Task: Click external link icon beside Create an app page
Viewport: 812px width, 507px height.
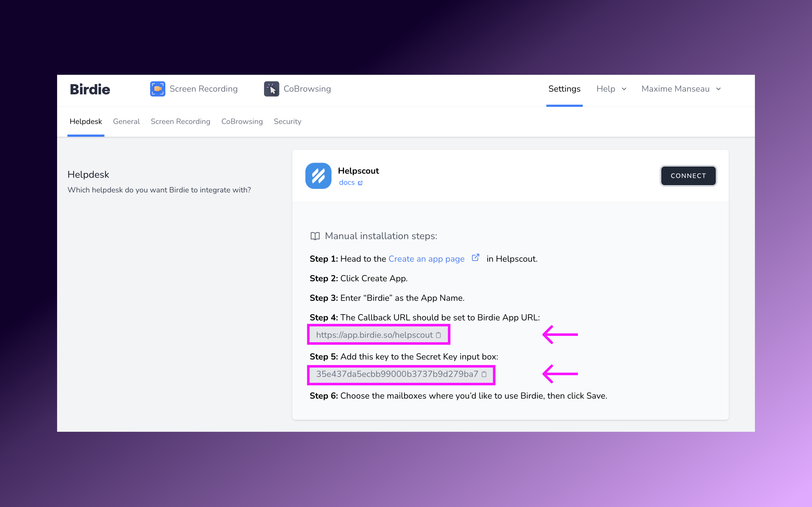Action: [x=475, y=258]
